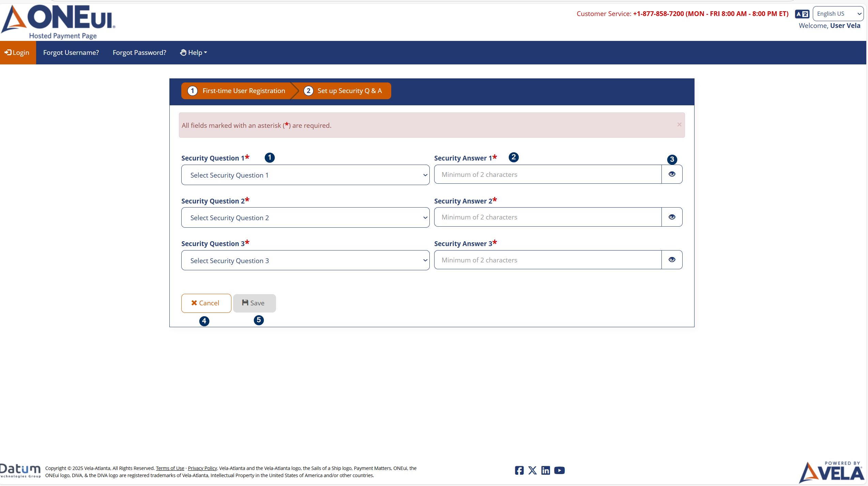Dismiss the required fields alert banner

click(679, 124)
